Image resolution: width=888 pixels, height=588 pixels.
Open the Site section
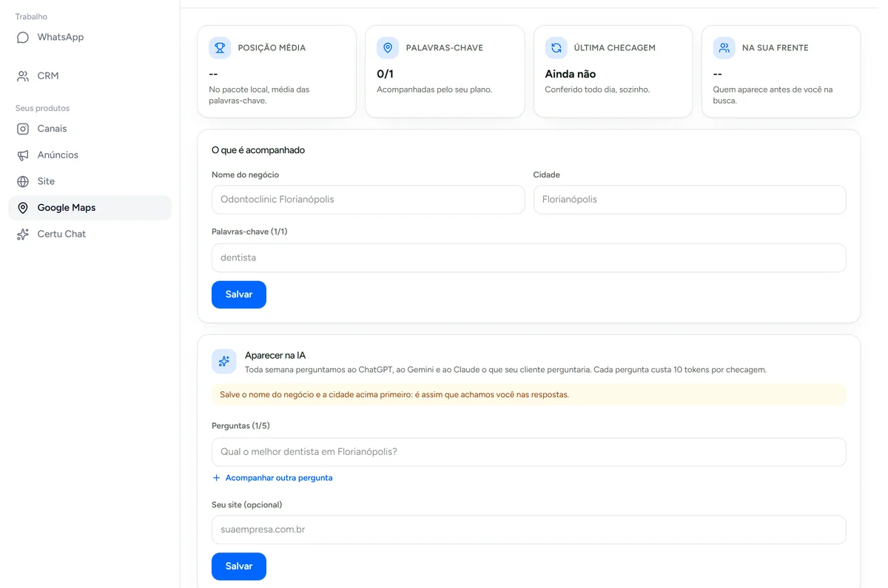click(x=90, y=181)
